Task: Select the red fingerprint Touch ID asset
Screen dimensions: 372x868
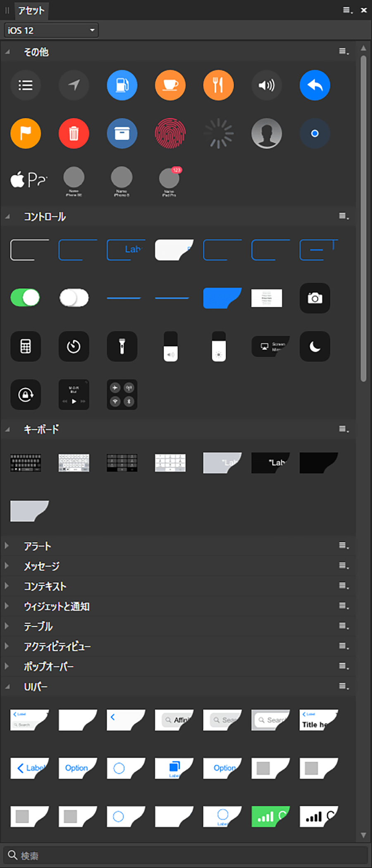Action: click(x=170, y=134)
